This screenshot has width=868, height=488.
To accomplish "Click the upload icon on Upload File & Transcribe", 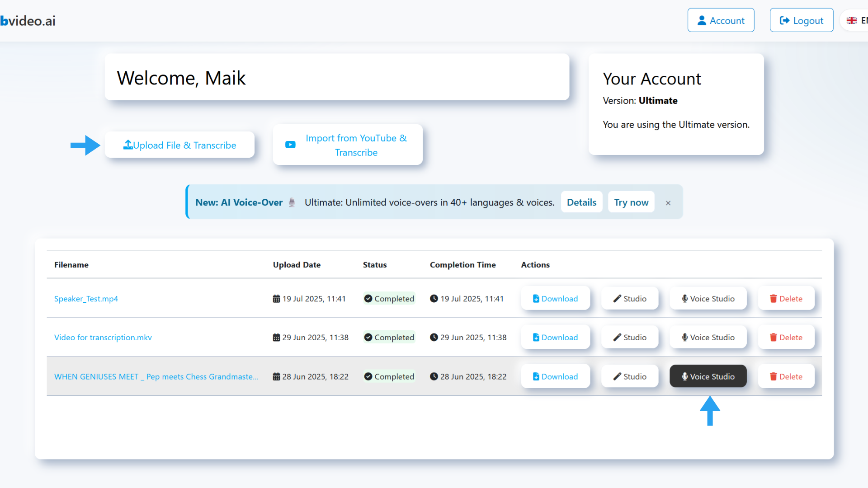I will tap(128, 145).
